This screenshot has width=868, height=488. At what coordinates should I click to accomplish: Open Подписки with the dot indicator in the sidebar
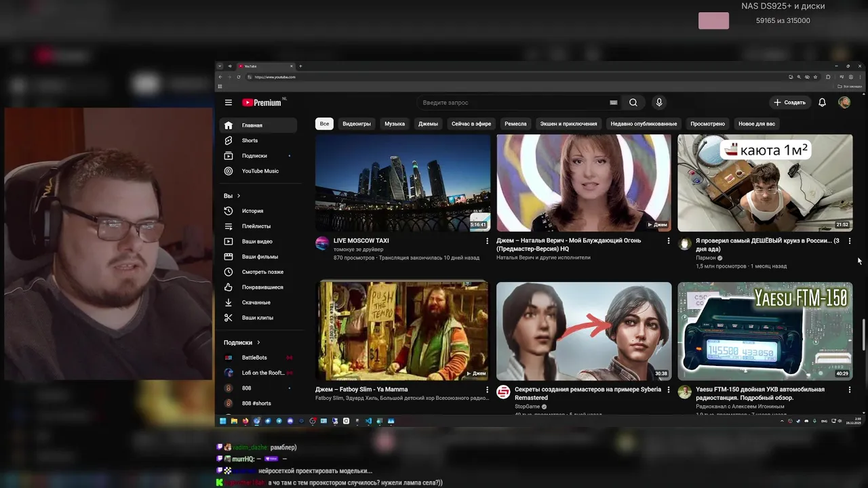tap(258, 156)
